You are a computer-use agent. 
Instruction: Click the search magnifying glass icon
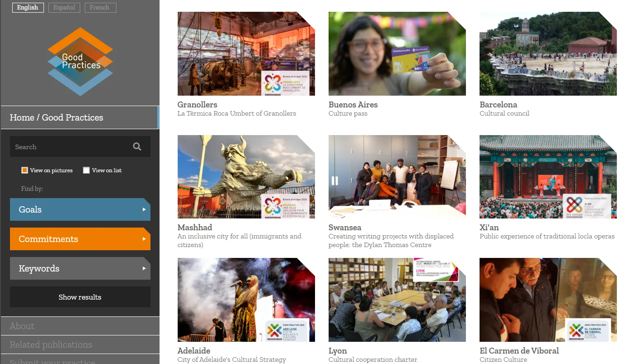coord(137,146)
